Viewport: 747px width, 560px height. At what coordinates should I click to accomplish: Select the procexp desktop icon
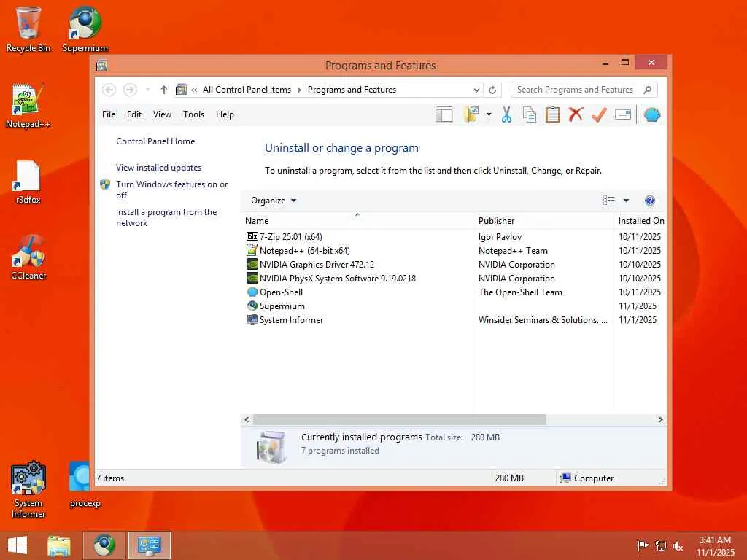85,485
